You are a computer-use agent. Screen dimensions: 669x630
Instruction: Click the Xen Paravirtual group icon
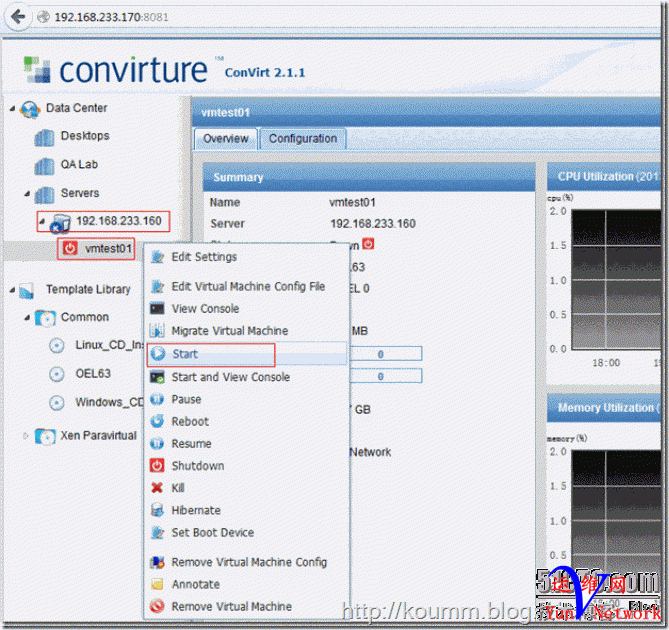point(45,436)
